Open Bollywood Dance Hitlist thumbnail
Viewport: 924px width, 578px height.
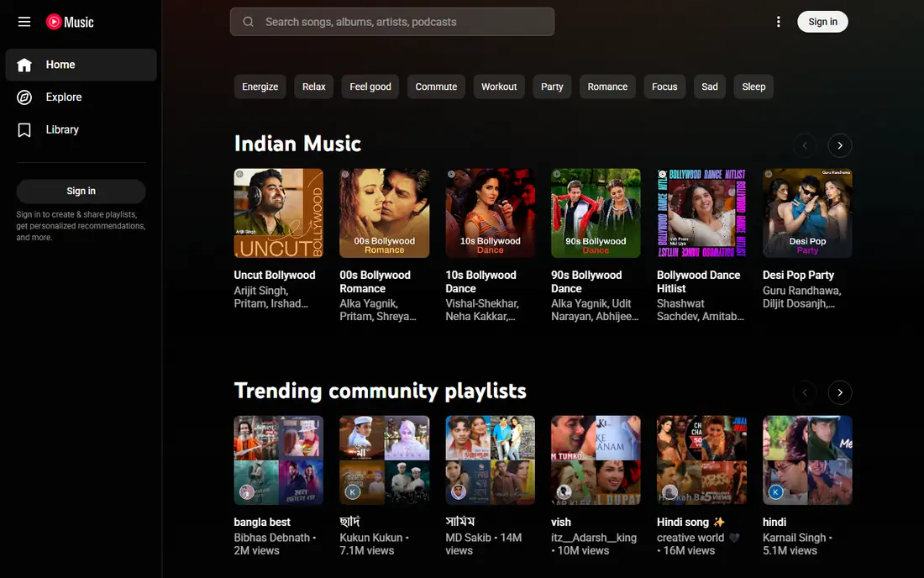701,213
